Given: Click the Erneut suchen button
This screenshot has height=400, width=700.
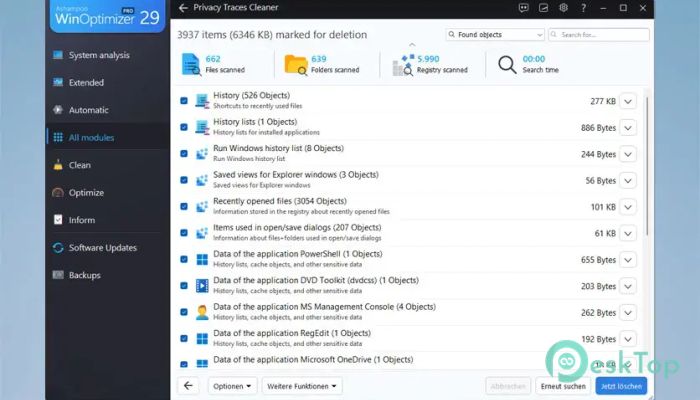Looking at the screenshot, I should click(563, 386).
